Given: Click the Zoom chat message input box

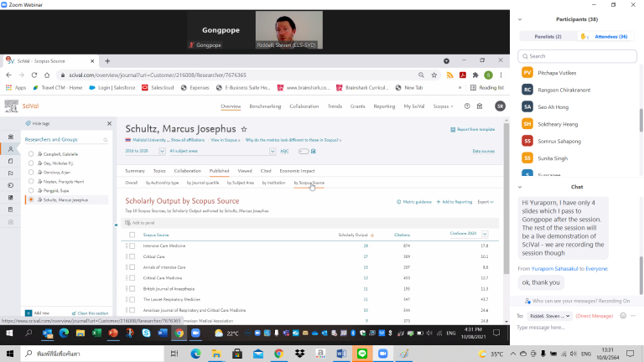Looking at the screenshot, I should [x=575, y=328].
